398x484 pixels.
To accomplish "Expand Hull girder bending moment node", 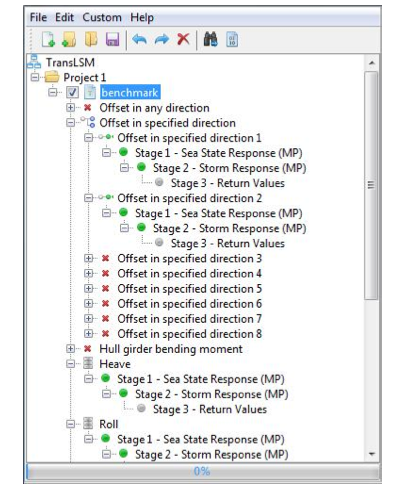I will coord(70,349).
